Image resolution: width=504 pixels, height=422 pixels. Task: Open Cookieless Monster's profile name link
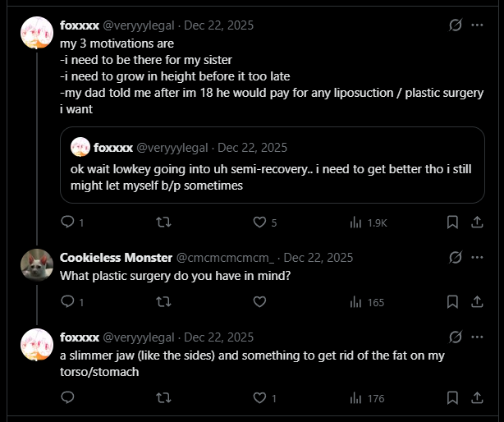click(x=114, y=257)
